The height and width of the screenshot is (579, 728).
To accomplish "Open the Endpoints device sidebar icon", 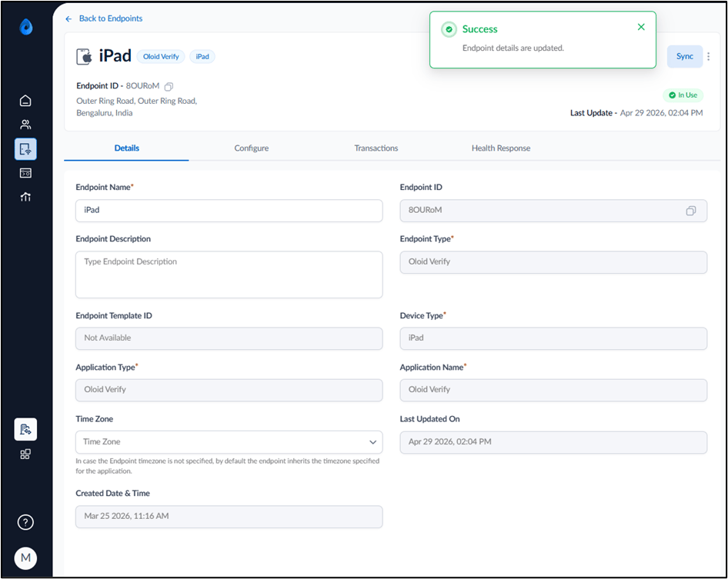I will 25,149.
